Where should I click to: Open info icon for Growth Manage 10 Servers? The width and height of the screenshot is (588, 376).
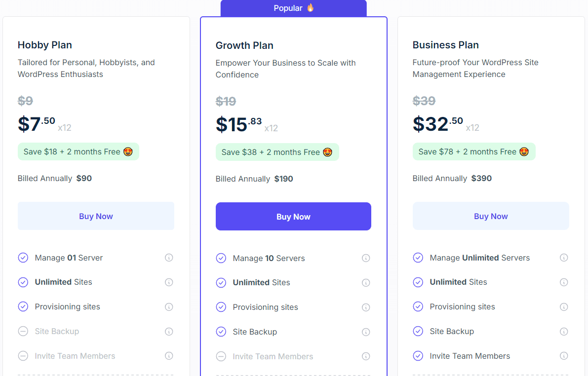click(x=366, y=258)
